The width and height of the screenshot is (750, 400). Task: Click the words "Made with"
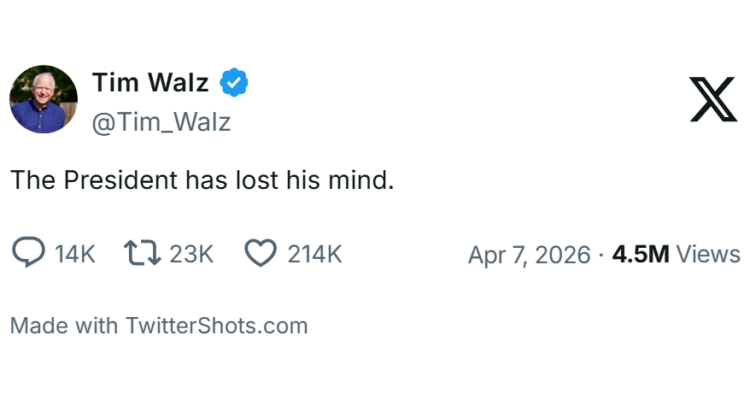[x=64, y=325]
